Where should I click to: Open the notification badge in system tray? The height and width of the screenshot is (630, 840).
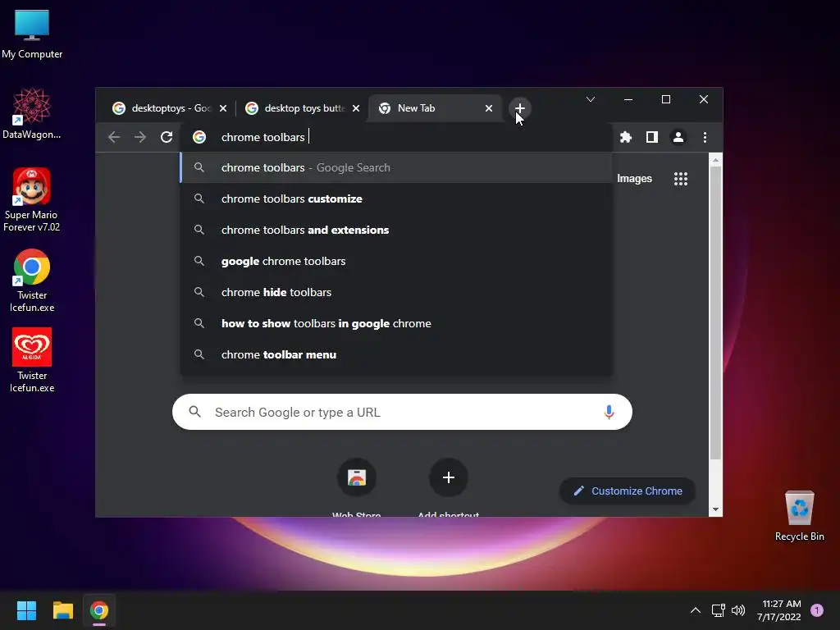click(817, 610)
